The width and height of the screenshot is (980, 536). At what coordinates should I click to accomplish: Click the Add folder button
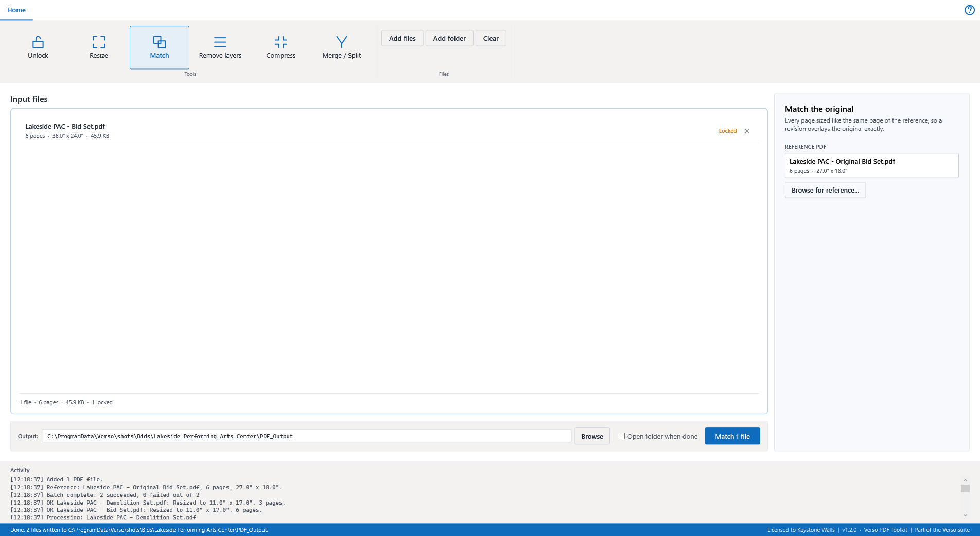pyautogui.click(x=449, y=38)
